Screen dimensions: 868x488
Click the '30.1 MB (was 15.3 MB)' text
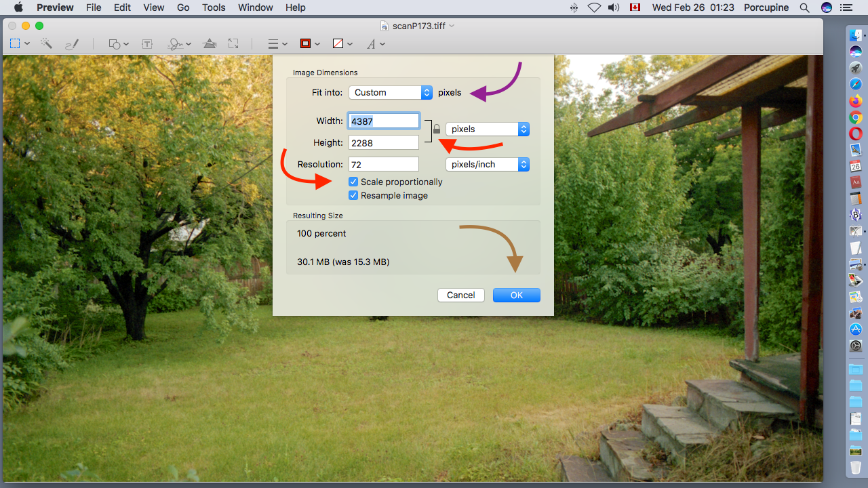click(x=343, y=262)
